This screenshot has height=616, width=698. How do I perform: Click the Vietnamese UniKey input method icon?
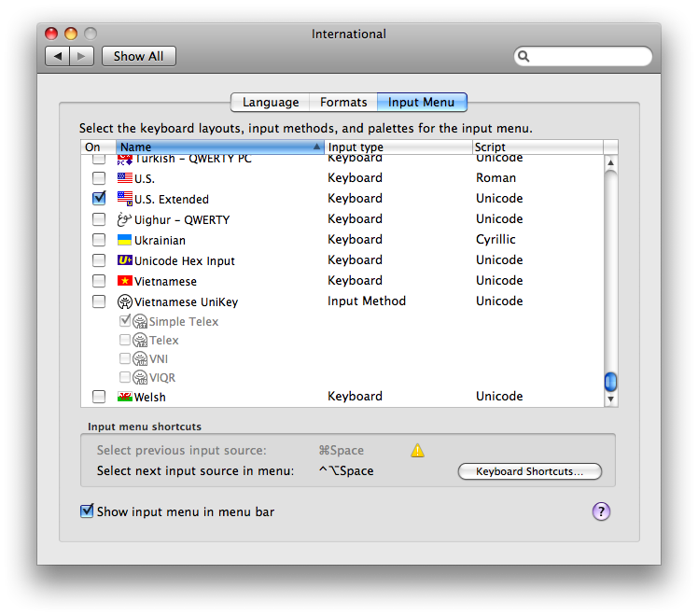pyautogui.click(x=124, y=301)
